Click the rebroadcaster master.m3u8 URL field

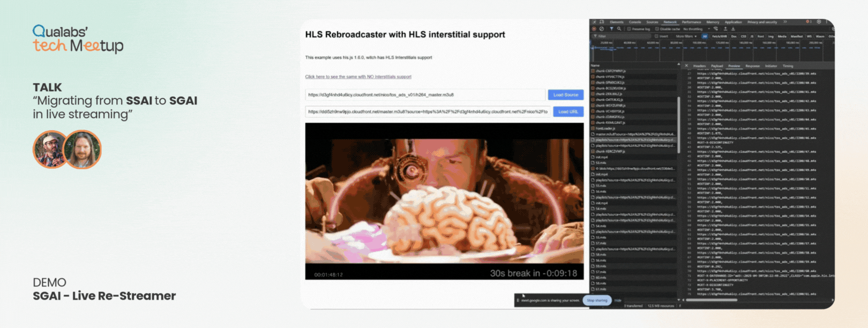click(428, 111)
